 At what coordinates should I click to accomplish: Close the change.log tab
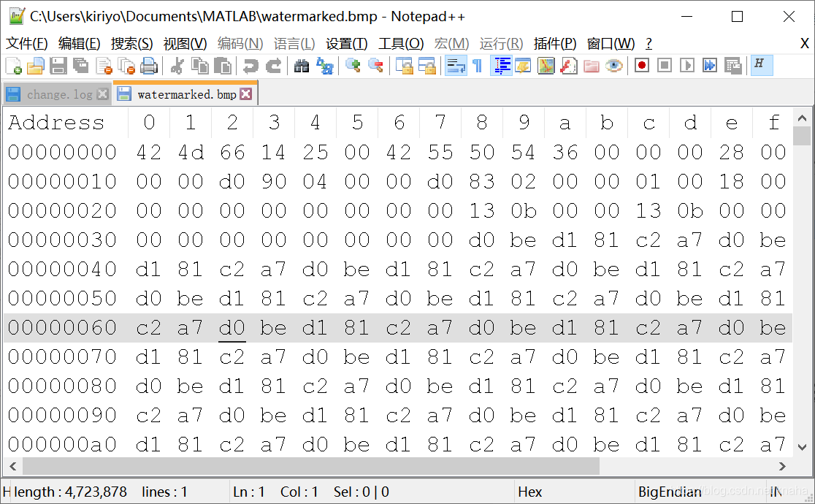point(102,94)
